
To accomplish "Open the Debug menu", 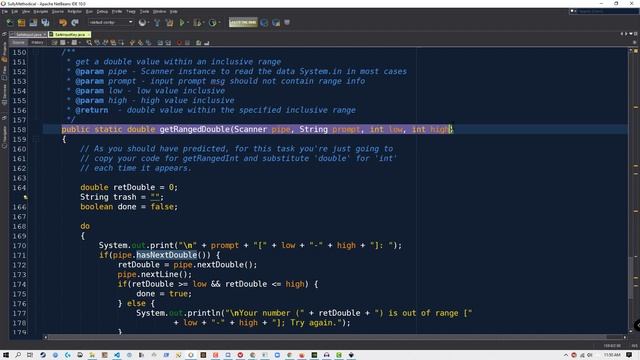I will coord(102,11).
